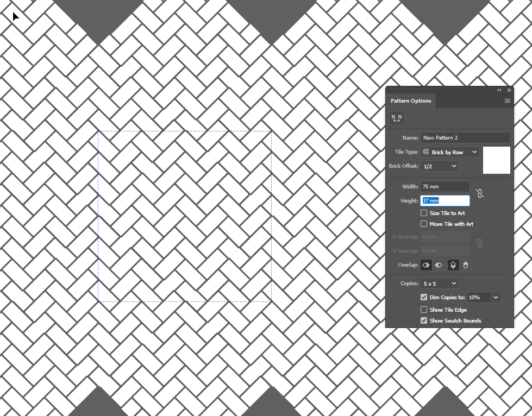This screenshot has width=532, height=416.
Task: Enable Size Tile to Art
Action: tap(424, 213)
